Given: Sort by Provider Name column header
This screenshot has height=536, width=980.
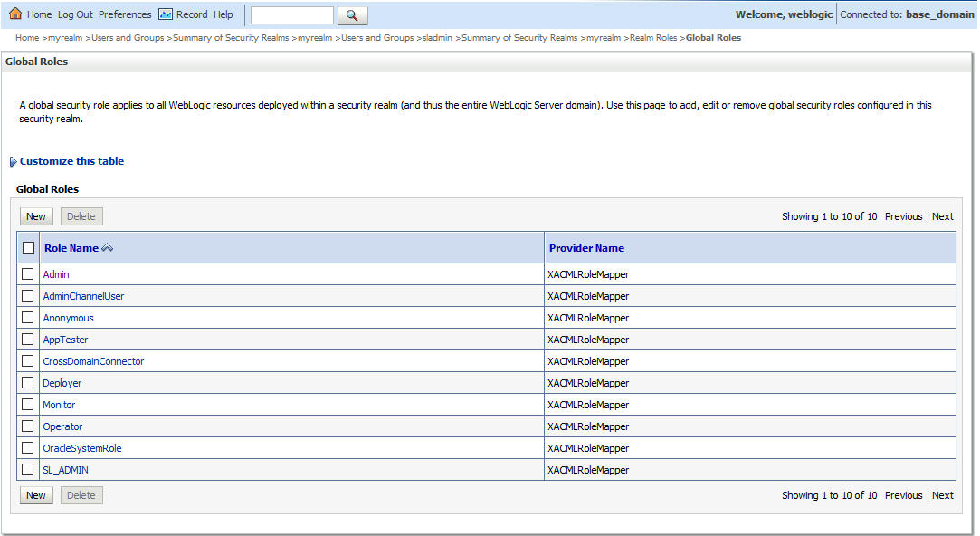Looking at the screenshot, I should pyautogui.click(x=586, y=248).
